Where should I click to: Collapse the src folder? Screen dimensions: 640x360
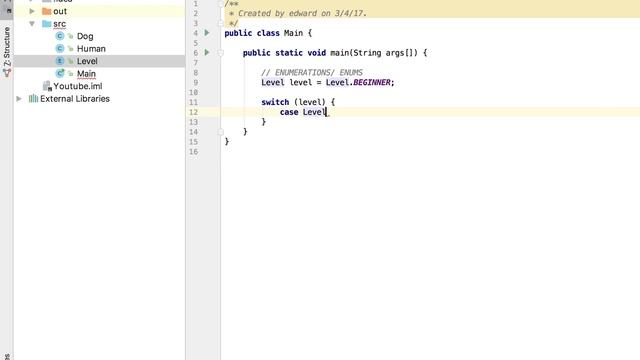click(32, 24)
